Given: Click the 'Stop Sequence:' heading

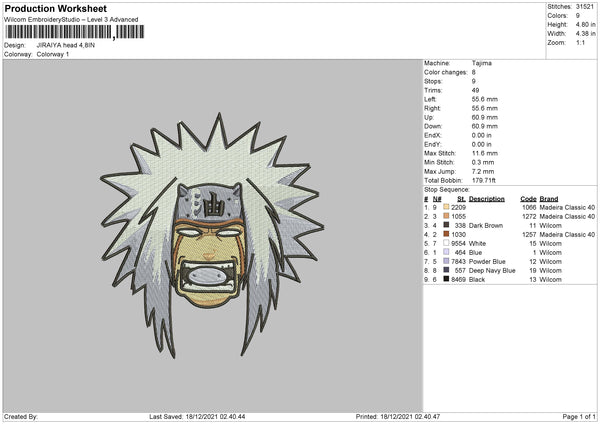Looking at the screenshot, I should click(447, 190).
